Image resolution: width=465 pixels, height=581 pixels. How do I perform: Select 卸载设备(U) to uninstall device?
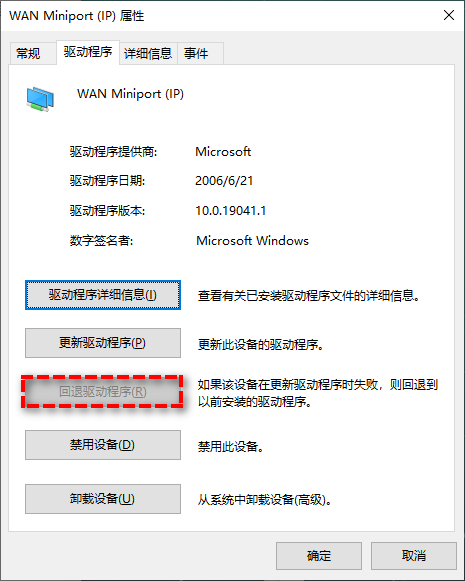click(x=103, y=499)
